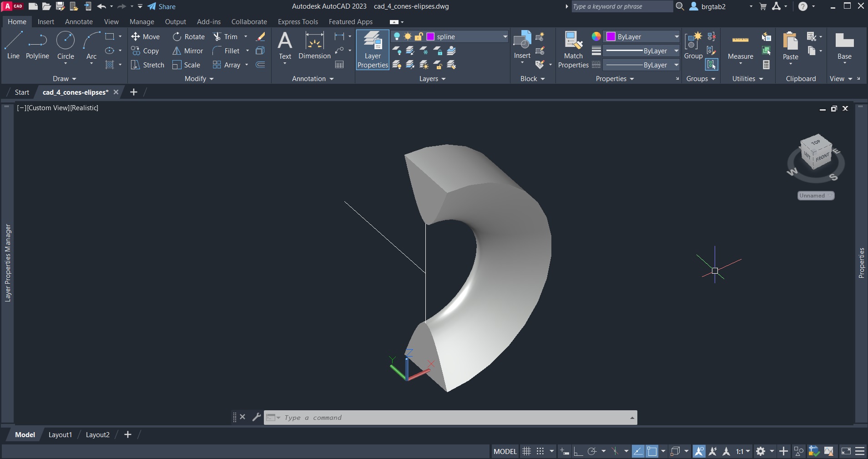The image size is (868, 459).
Task: Expand the Modify panel
Action: (199, 79)
